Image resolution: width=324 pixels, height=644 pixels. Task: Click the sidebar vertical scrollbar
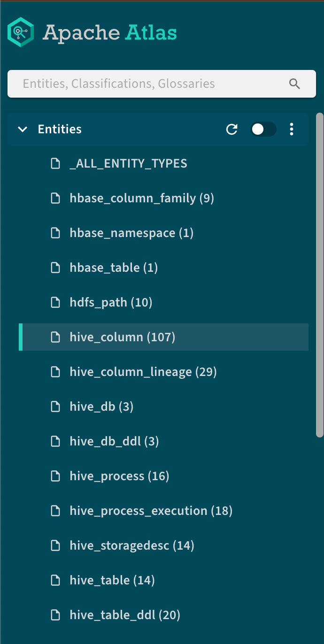point(319,275)
